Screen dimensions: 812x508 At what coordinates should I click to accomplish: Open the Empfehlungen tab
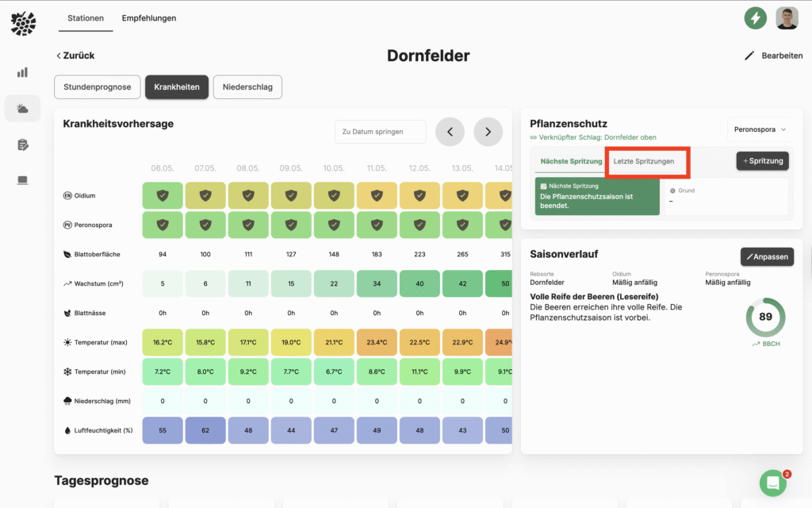(x=149, y=18)
